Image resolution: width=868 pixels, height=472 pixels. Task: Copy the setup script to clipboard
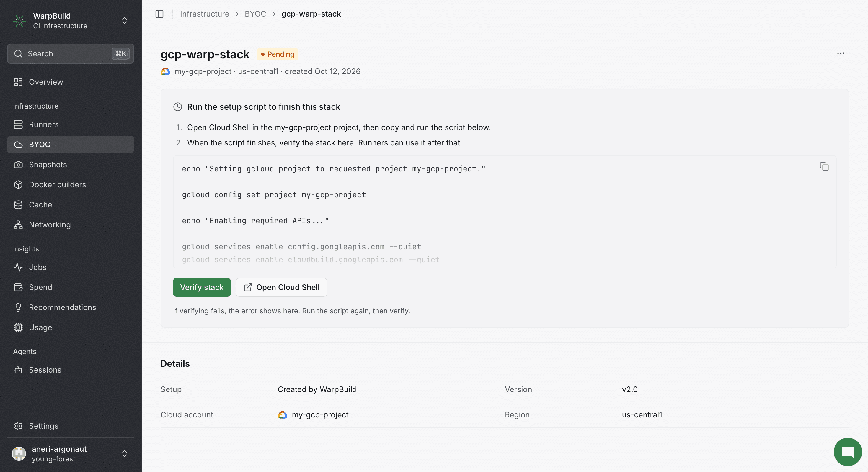824,167
